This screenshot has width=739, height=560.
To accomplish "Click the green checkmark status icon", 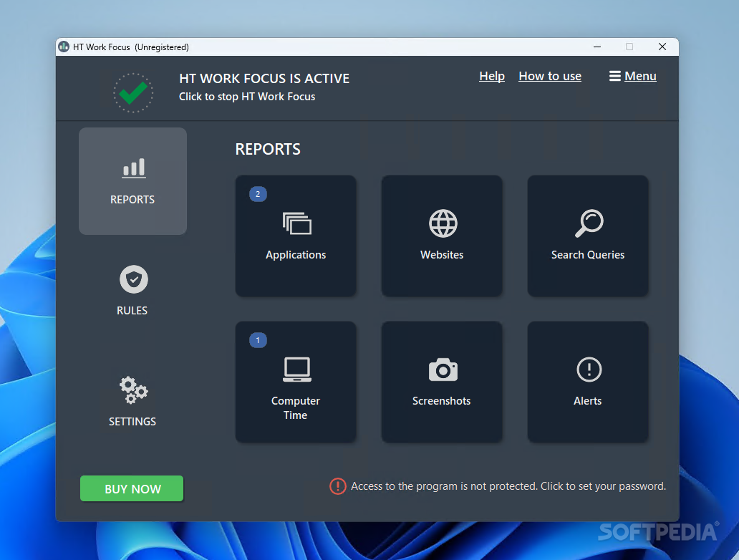I will 133,93.
